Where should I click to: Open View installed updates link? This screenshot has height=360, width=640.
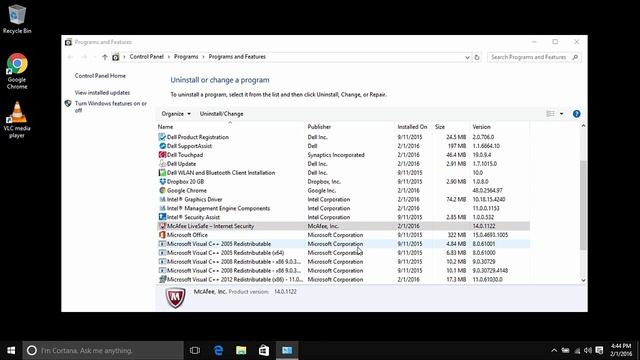click(102, 93)
